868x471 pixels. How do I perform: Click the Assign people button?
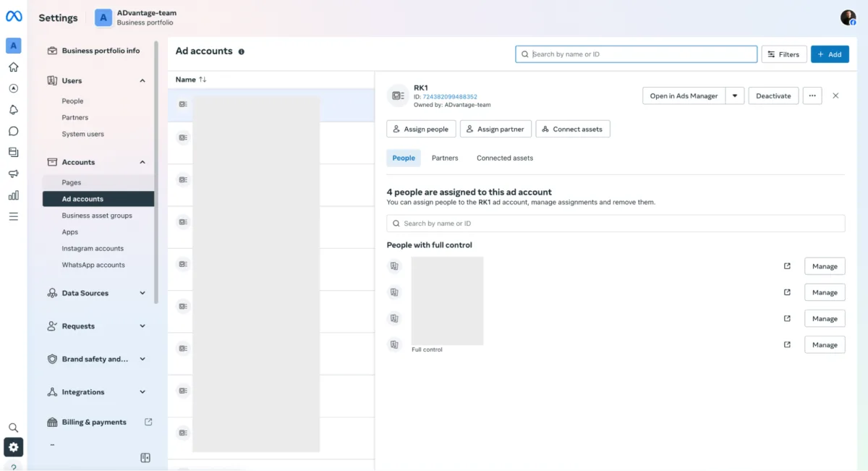tap(421, 129)
